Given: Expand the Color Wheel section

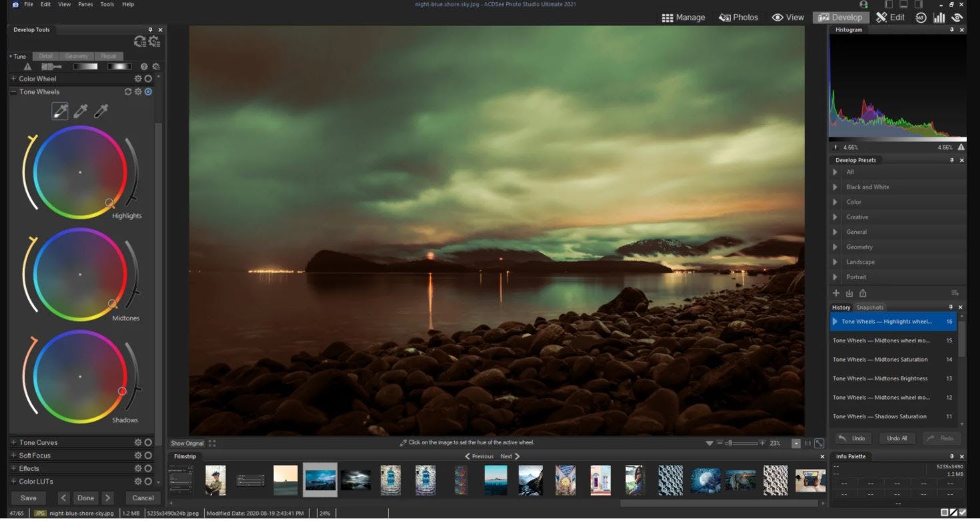Looking at the screenshot, I should (x=13, y=79).
